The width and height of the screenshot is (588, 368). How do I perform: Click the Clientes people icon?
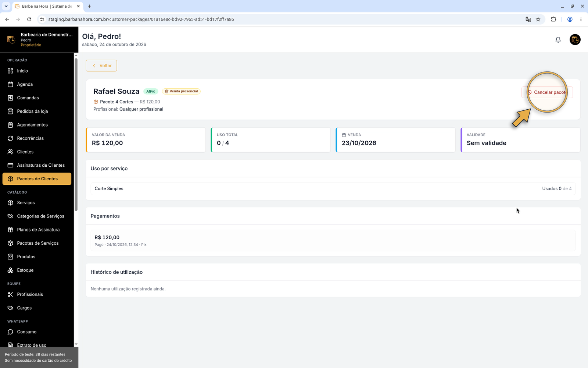10,152
